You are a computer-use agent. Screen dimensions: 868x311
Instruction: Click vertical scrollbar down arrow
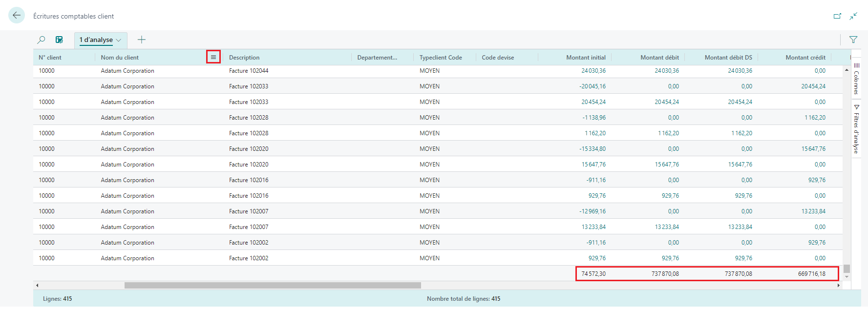(x=847, y=277)
